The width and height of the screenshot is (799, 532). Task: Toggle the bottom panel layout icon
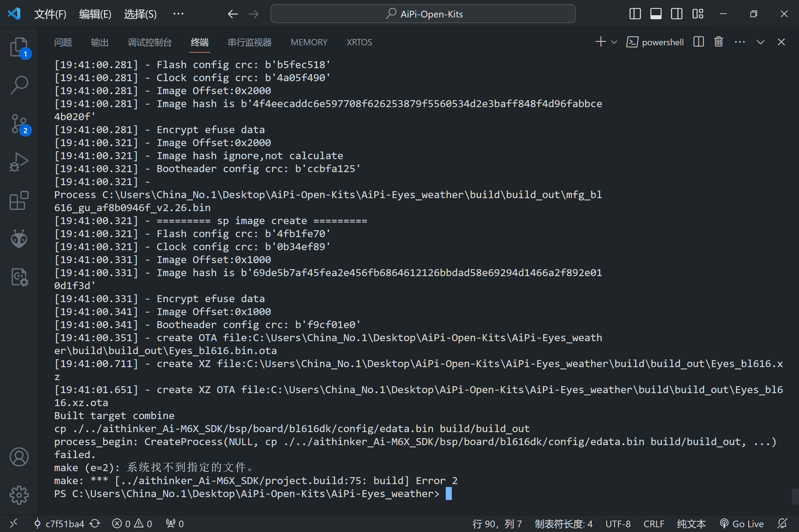pos(655,14)
